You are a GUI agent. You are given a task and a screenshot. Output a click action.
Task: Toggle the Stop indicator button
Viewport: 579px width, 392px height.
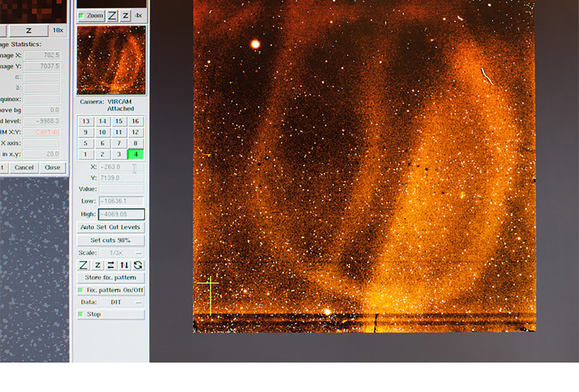pos(111,314)
